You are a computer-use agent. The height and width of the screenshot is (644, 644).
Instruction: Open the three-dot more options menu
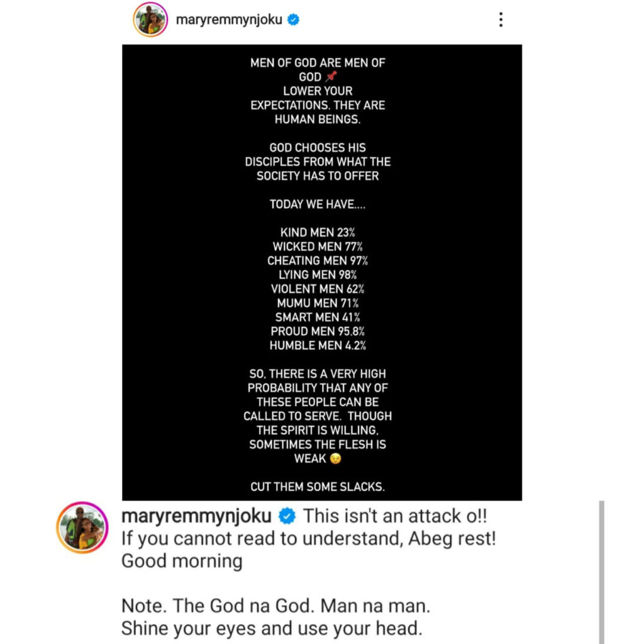click(x=501, y=20)
